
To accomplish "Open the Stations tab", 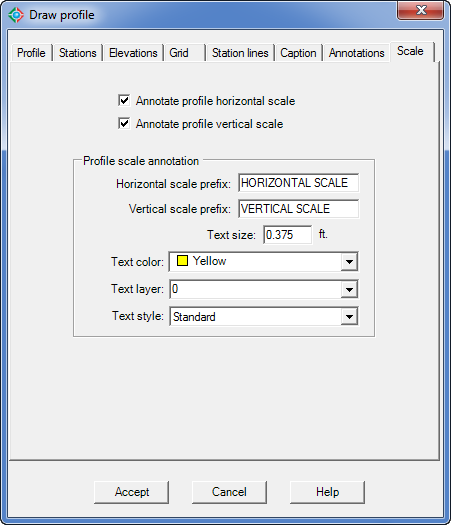I will [78, 53].
